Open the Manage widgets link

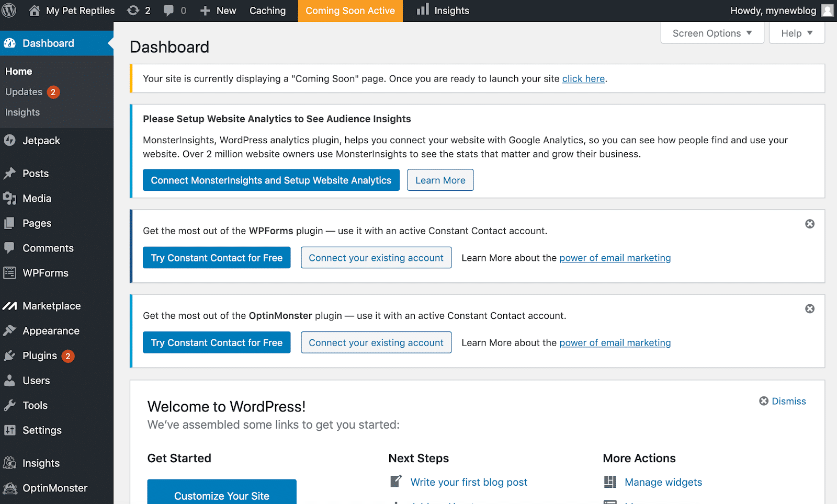663,482
